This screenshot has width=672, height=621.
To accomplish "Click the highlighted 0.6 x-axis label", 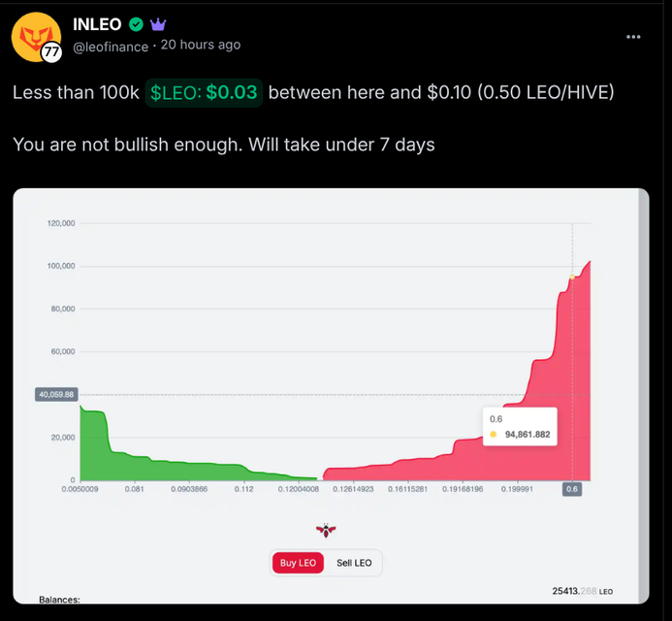I will click(x=572, y=490).
